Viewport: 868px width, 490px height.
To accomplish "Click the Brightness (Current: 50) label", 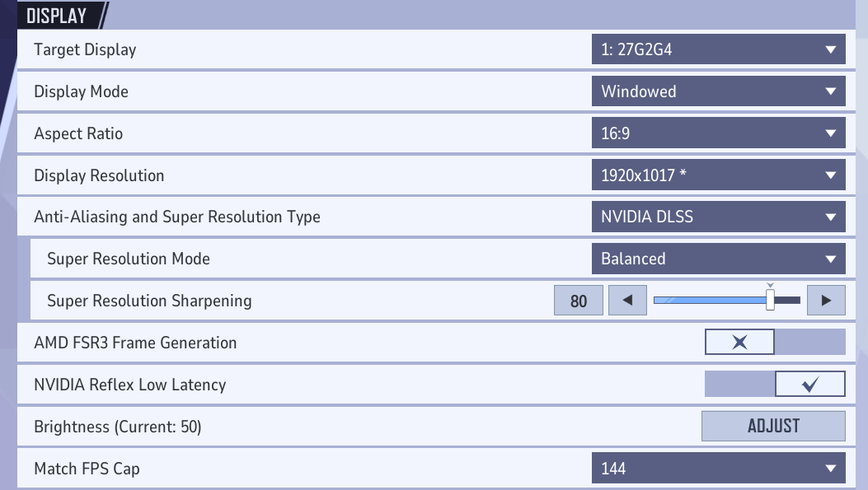I will click(118, 427).
